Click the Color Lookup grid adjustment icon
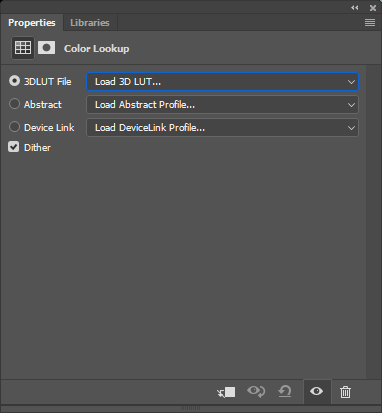 (x=23, y=48)
